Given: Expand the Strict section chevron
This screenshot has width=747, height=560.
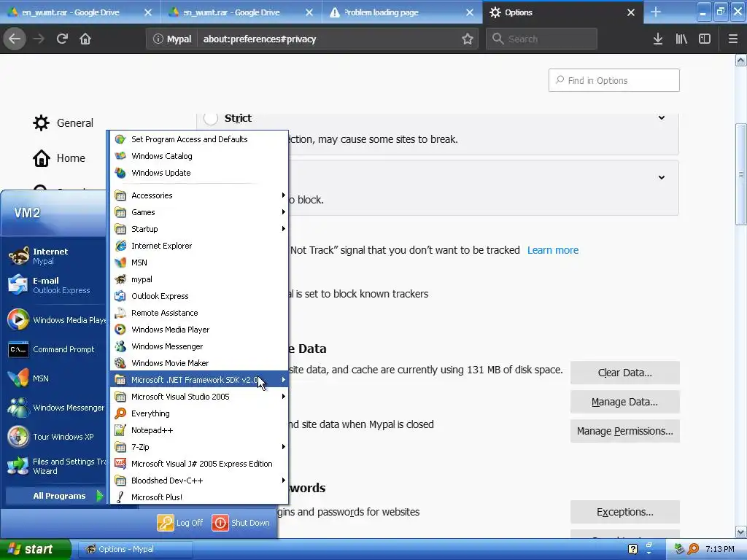Looking at the screenshot, I should pyautogui.click(x=661, y=117).
